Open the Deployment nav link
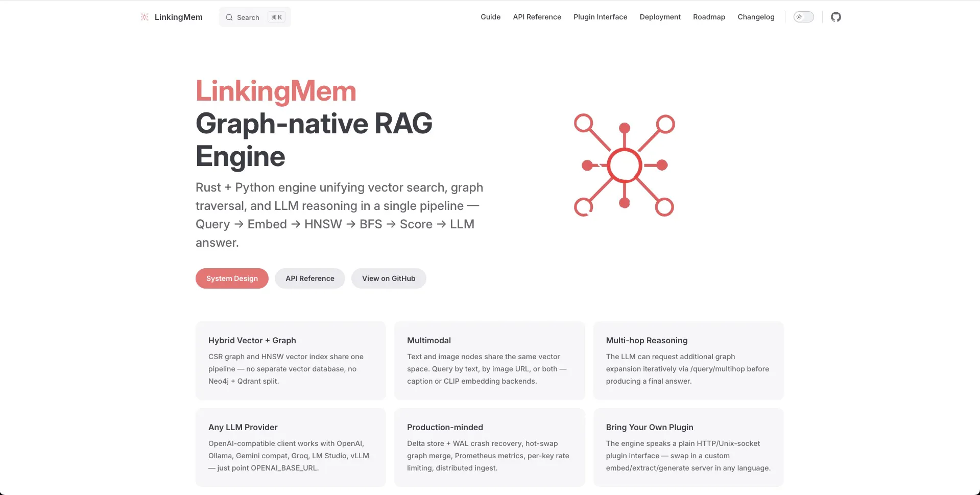The image size is (980, 495). click(660, 17)
